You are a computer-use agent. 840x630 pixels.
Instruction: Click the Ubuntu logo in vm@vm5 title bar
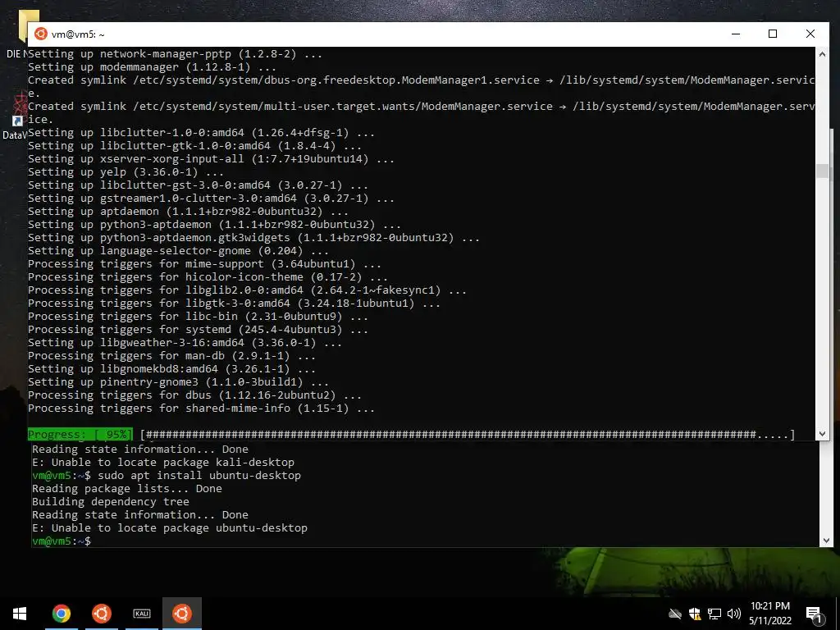[41, 34]
